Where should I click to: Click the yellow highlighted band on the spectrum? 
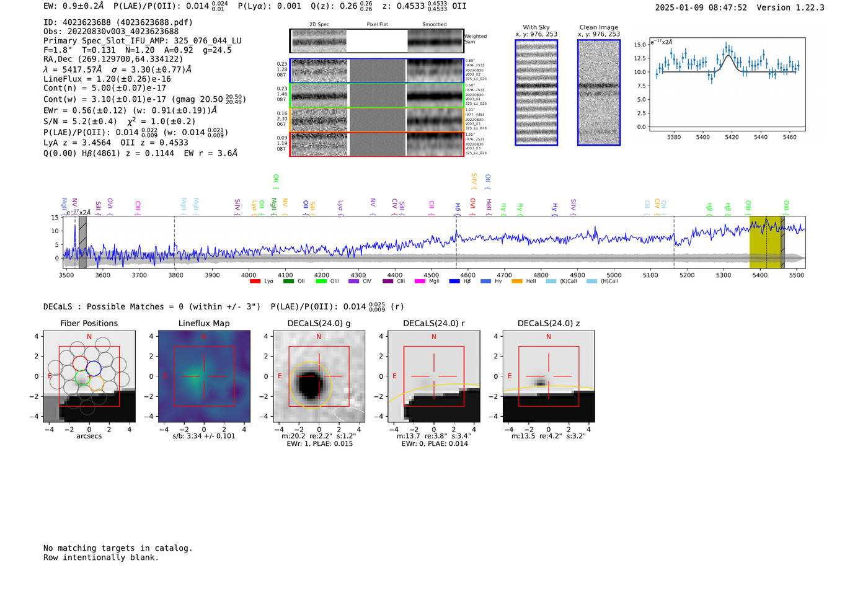[765, 242]
